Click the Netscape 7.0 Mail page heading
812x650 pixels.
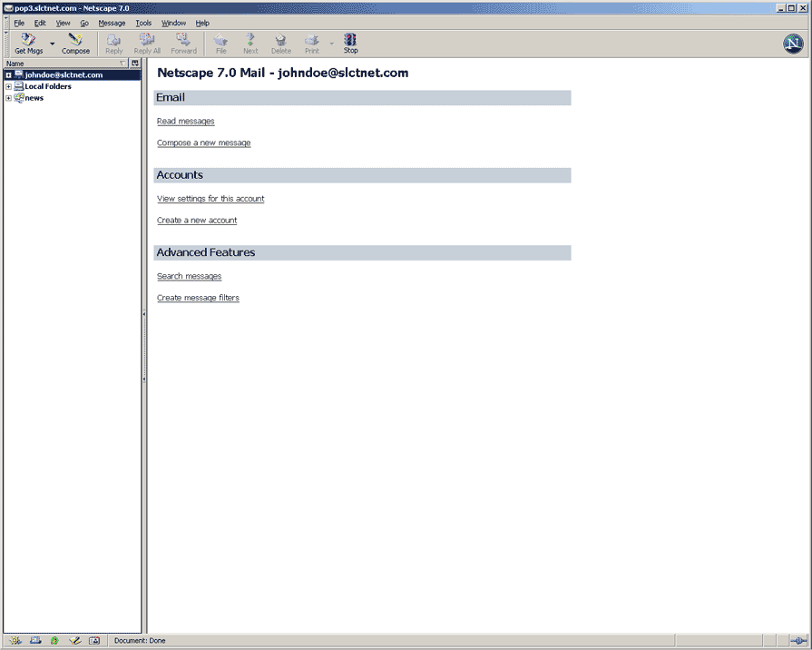click(x=283, y=74)
